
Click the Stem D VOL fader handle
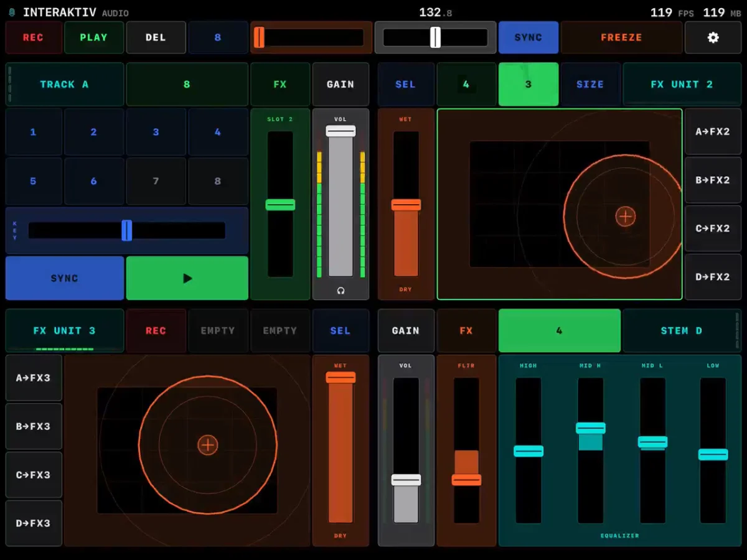click(x=406, y=480)
